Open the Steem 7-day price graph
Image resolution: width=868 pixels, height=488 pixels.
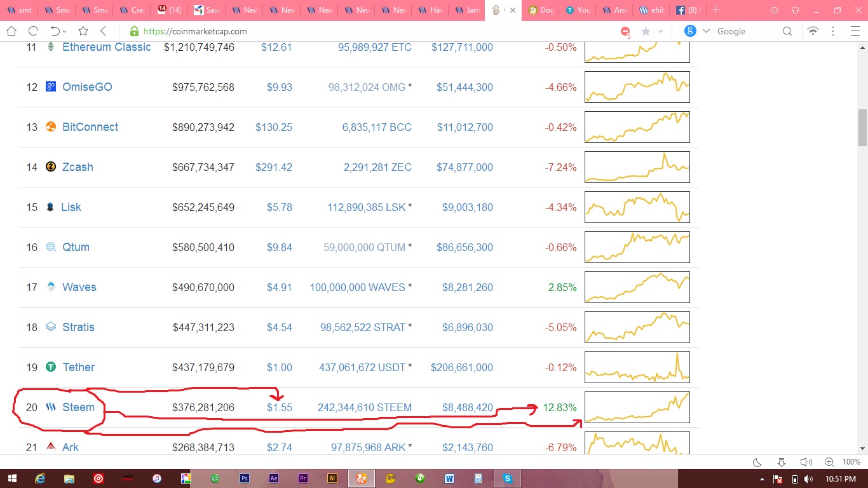click(x=637, y=407)
